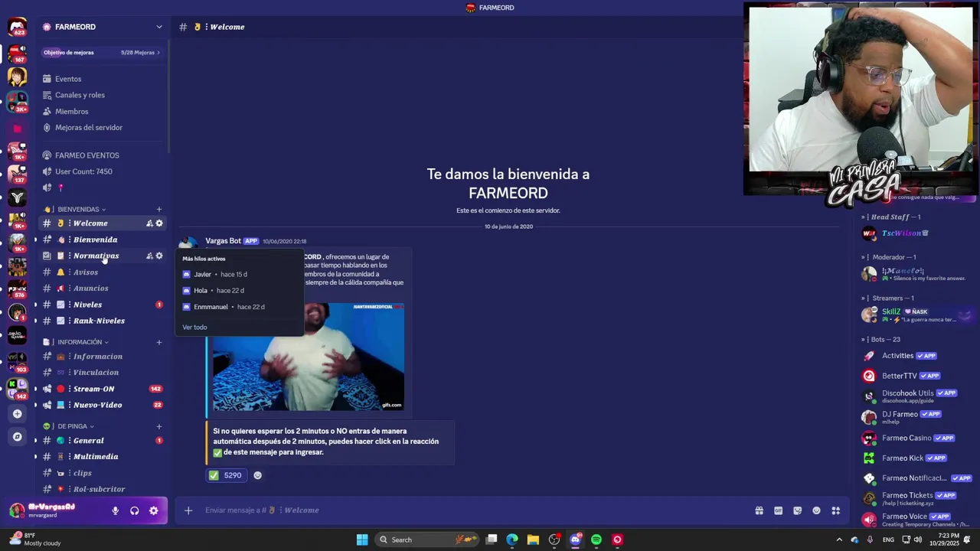Open the apps launcher icon in message bar

pyautogui.click(x=836, y=510)
